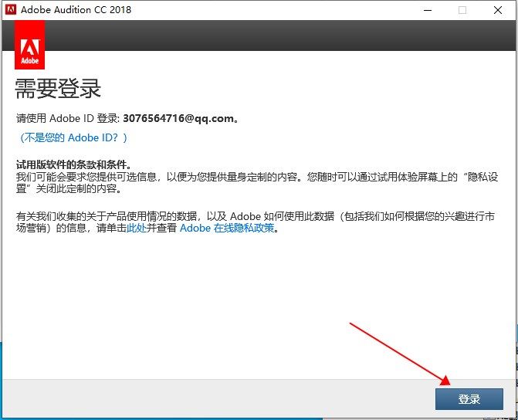
Task: Click the 试用版软件的条款和条件 bold heading
Action: tap(73, 164)
